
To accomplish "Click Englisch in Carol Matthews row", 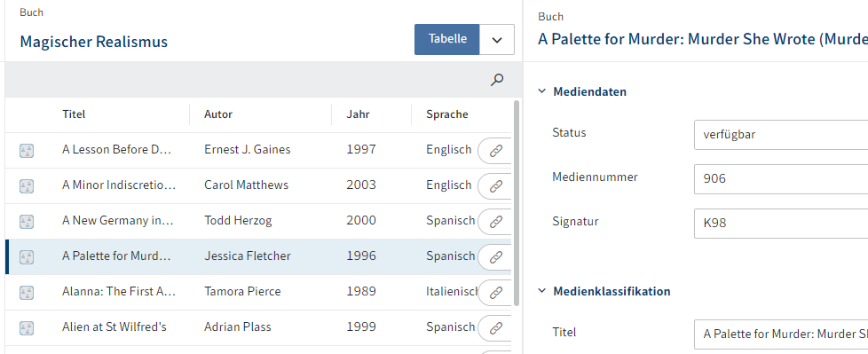I will [x=449, y=185].
